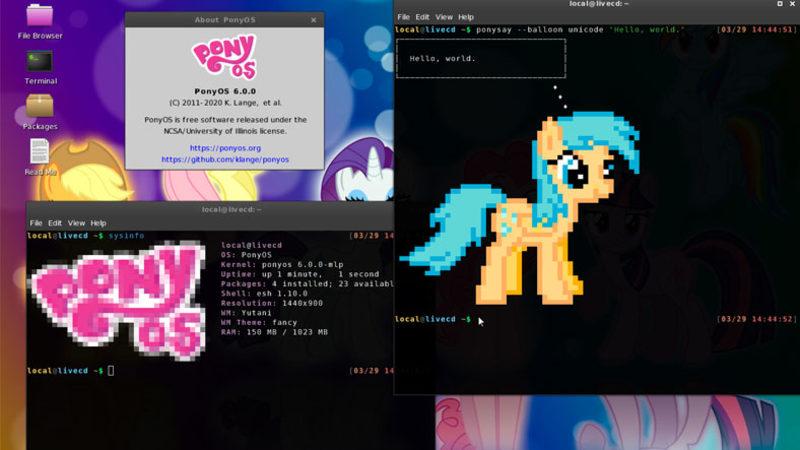This screenshot has height=450, width=800.
Task: Open Help menu in sysinfo terminal
Action: point(98,223)
